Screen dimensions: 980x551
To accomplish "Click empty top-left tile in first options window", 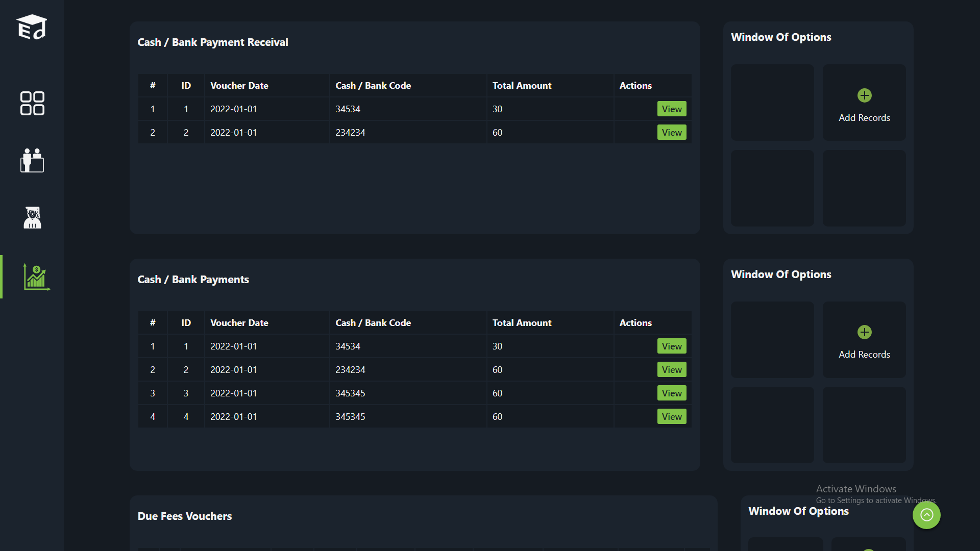I will (772, 102).
